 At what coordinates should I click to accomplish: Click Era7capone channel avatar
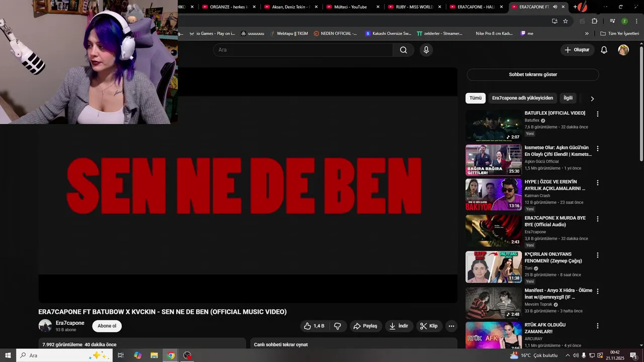tap(45, 326)
